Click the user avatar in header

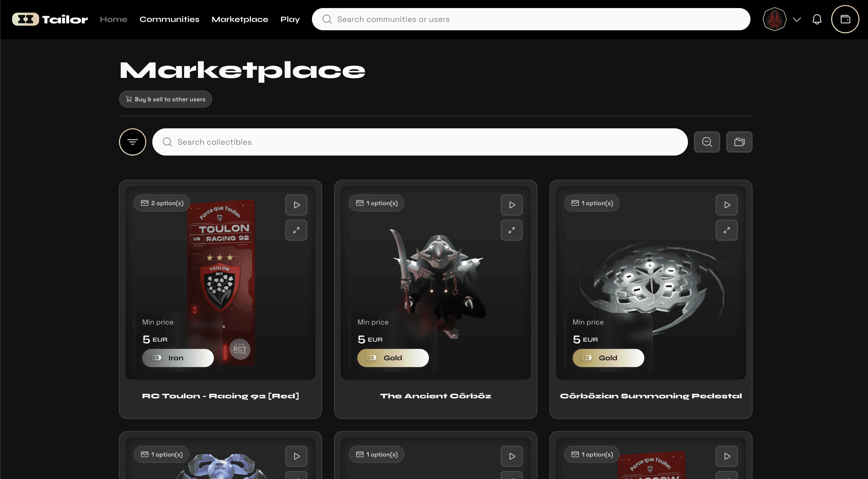point(774,19)
